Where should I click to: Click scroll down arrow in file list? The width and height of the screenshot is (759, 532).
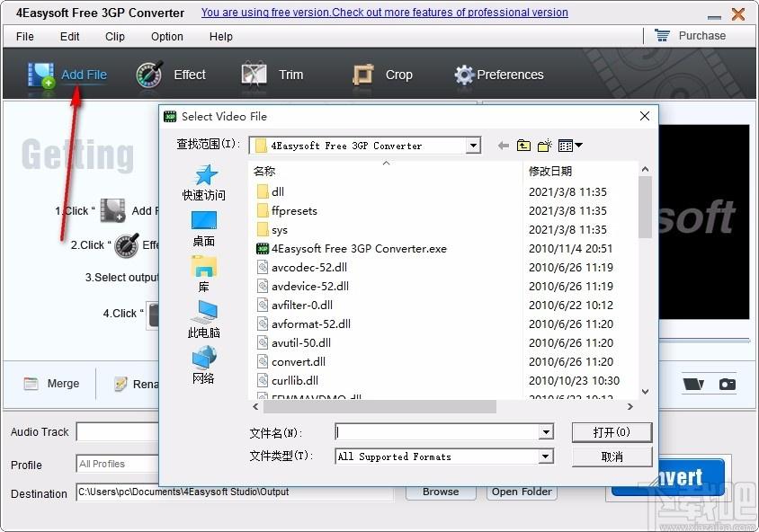(x=645, y=391)
